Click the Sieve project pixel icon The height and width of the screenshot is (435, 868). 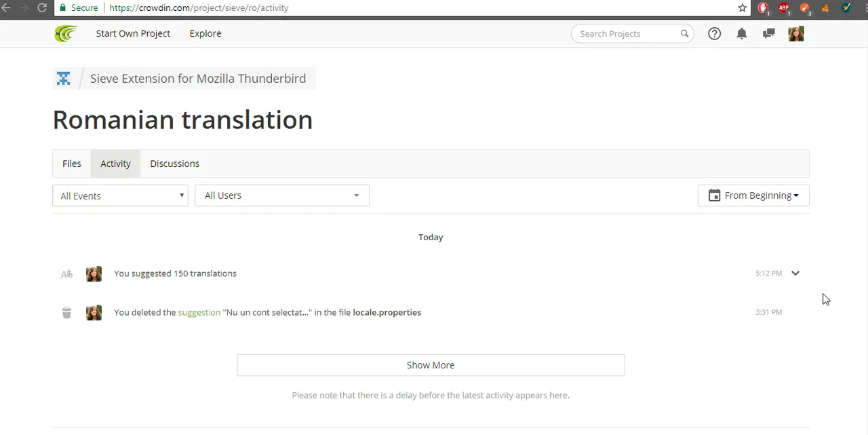click(63, 79)
